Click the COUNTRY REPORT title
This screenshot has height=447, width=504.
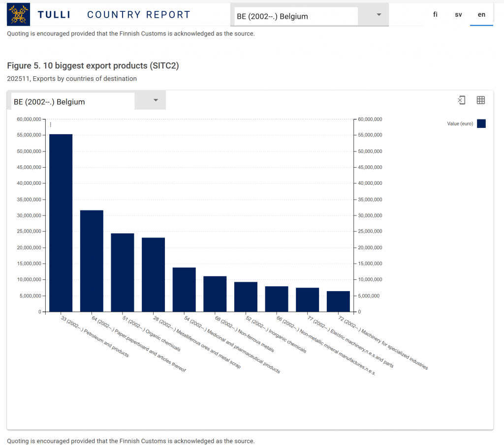click(138, 15)
